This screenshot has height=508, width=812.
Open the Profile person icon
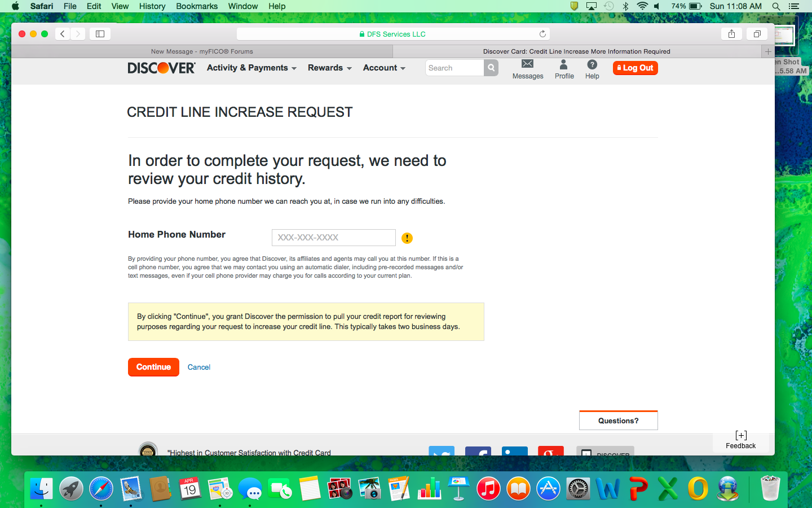(563, 64)
